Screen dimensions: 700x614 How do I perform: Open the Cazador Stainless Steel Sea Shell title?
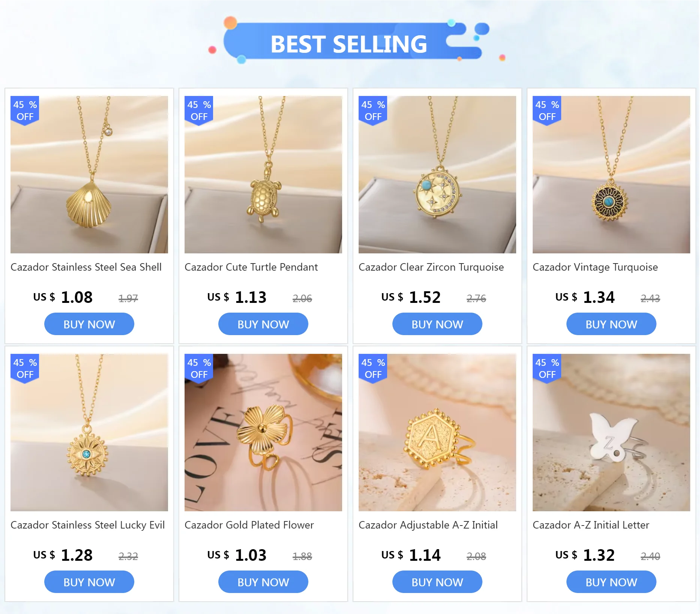[86, 267]
